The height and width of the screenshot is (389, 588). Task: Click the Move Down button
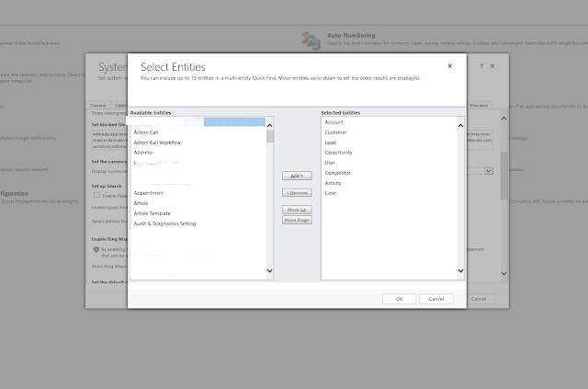pos(297,220)
